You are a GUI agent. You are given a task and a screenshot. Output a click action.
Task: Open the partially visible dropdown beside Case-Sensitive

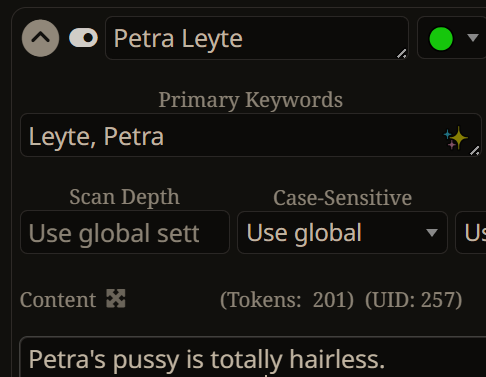471,232
